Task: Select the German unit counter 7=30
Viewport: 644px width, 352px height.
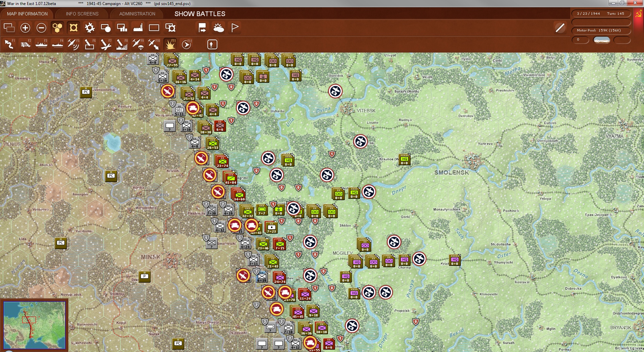Action: coord(212,210)
